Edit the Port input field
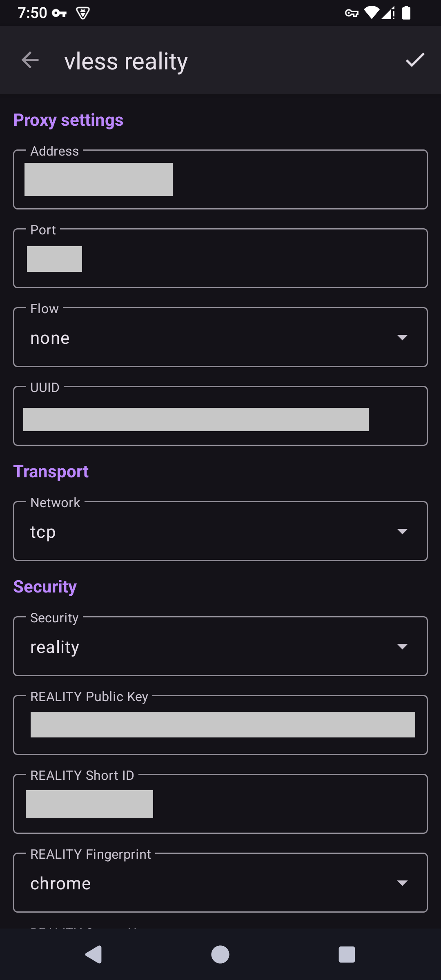 [220, 259]
